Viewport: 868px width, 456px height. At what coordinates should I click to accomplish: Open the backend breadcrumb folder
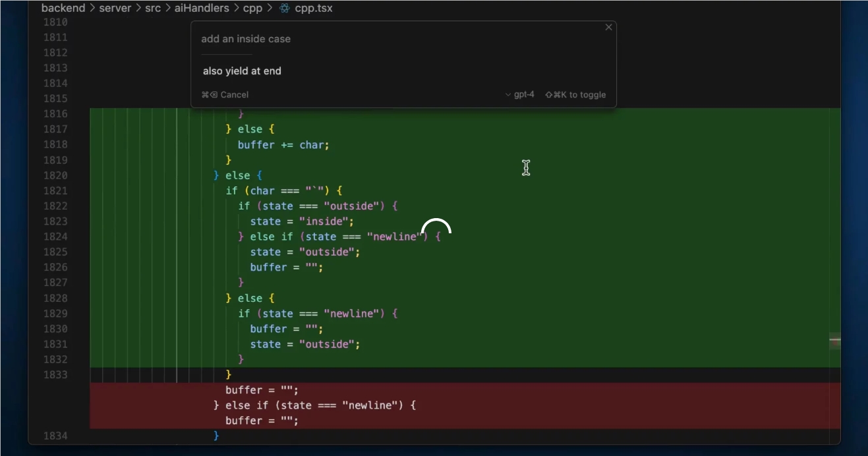tap(63, 9)
